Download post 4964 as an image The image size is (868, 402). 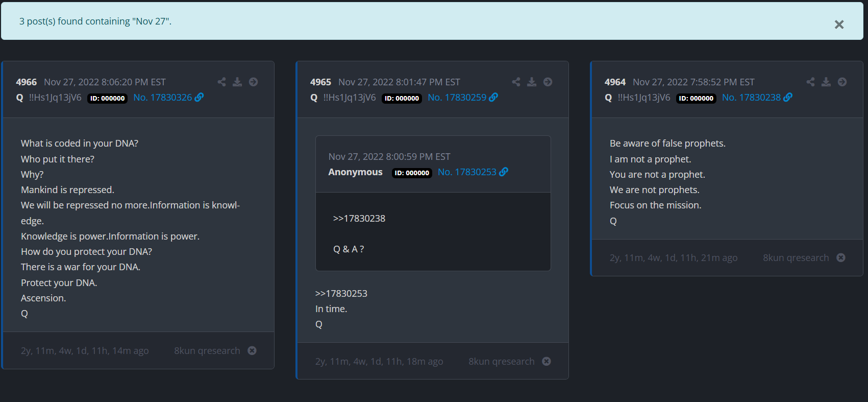[826, 82]
